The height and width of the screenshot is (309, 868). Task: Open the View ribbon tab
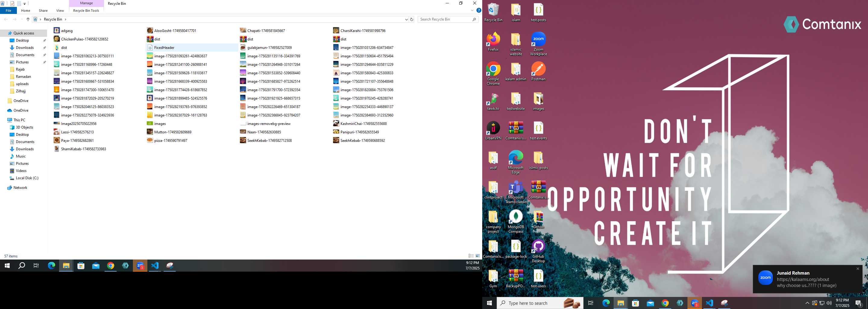pos(60,11)
